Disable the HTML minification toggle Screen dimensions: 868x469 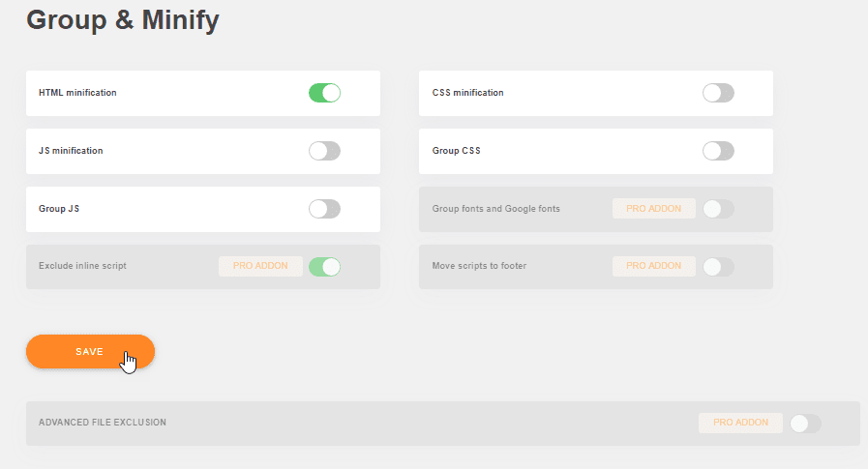click(324, 93)
